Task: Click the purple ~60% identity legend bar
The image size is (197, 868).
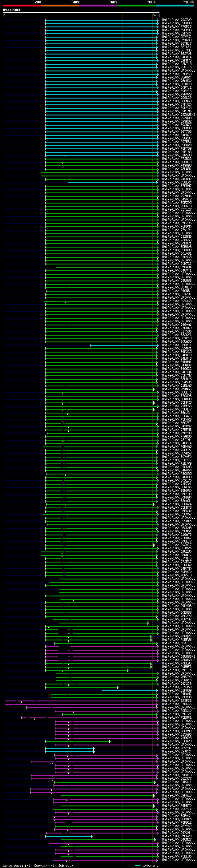Action: [98, 6]
